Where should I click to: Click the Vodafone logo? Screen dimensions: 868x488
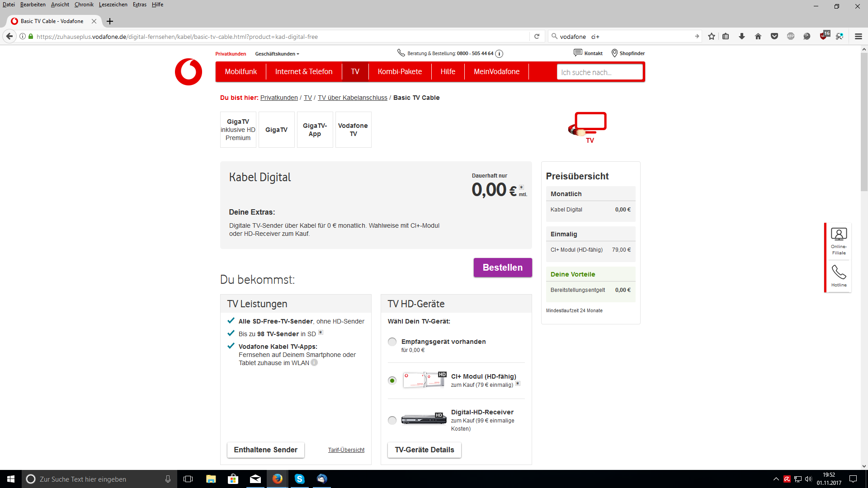click(189, 72)
